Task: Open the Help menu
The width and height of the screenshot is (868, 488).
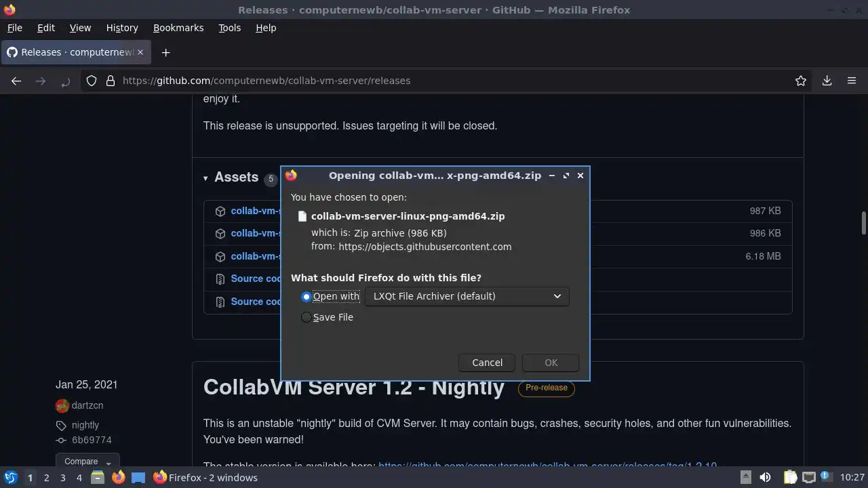Action: (266, 28)
